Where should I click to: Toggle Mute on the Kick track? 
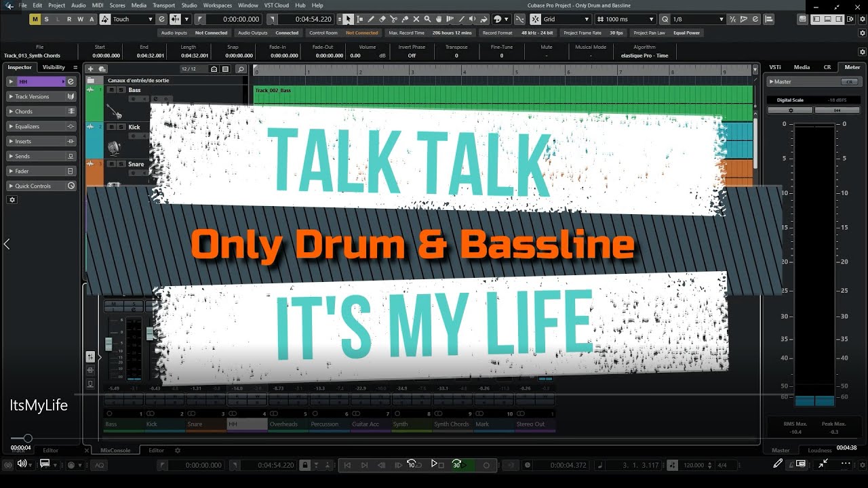click(x=111, y=127)
